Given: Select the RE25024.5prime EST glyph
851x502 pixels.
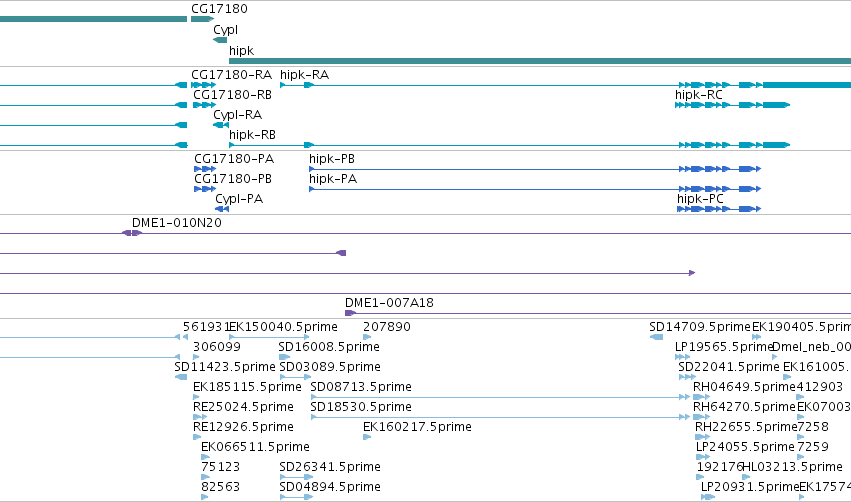Looking at the screenshot, I should pos(200,417).
